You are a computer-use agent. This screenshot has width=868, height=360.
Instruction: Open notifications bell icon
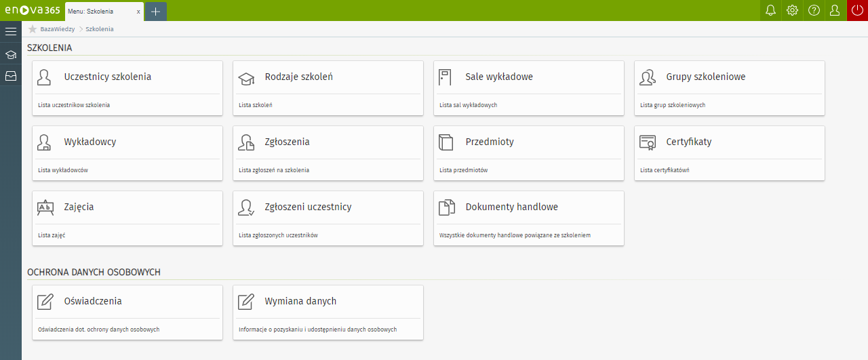tap(770, 11)
